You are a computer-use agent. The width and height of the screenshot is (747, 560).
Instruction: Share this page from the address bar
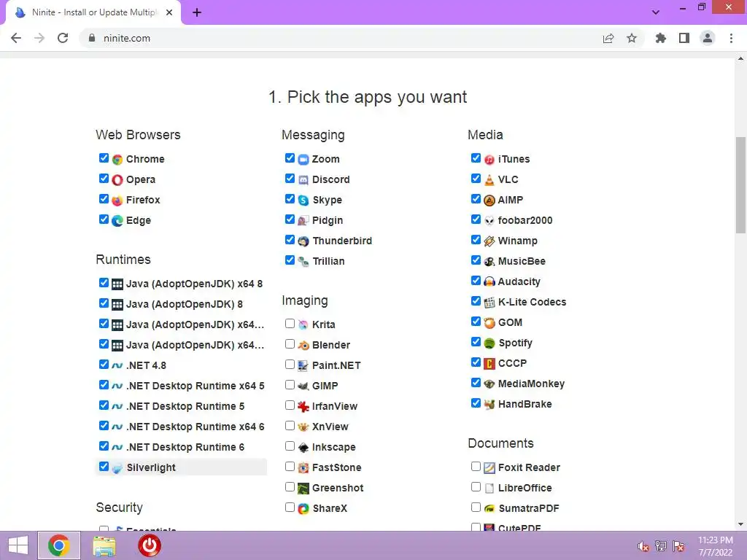(608, 38)
